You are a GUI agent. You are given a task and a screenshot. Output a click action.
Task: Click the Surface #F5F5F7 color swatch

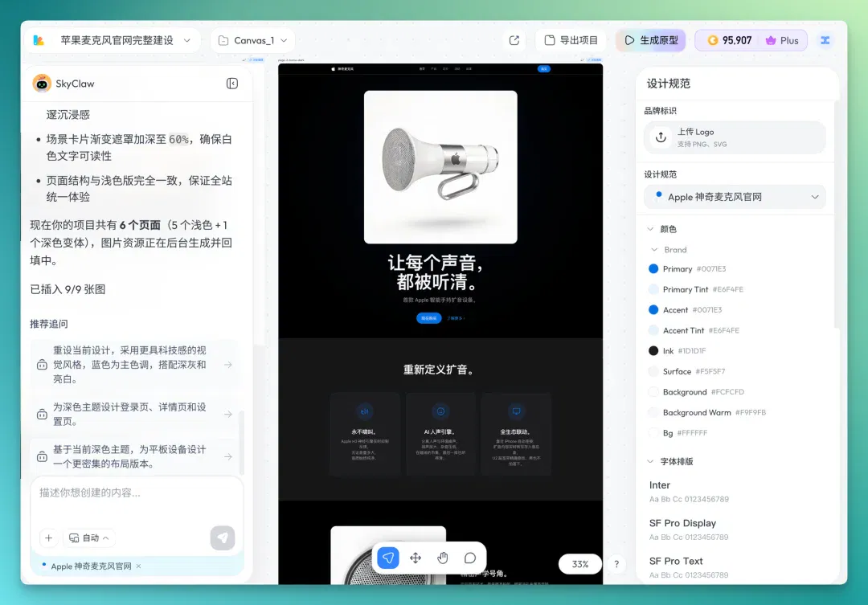(653, 371)
